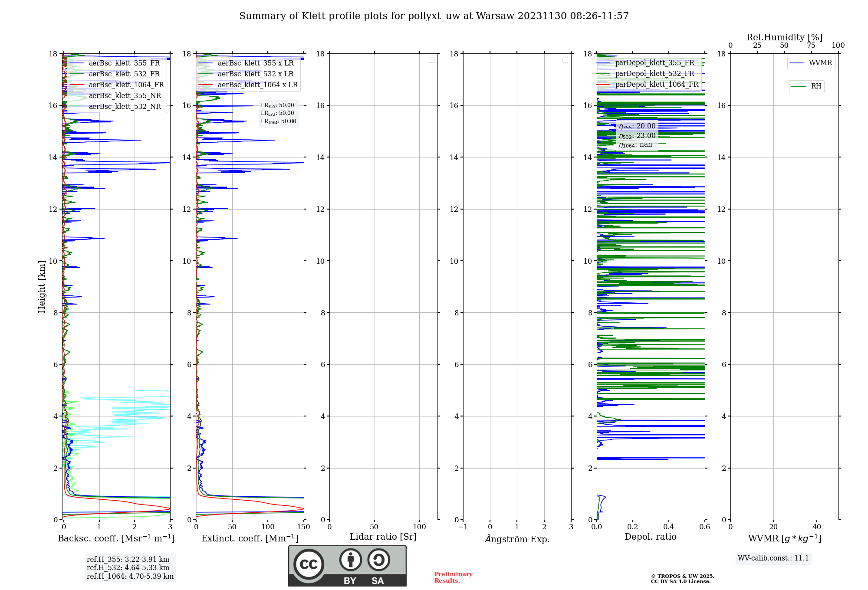The image size is (868, 590).
Task: Click the ShareAlike circular arrow icon
Action: coord(378,560)
